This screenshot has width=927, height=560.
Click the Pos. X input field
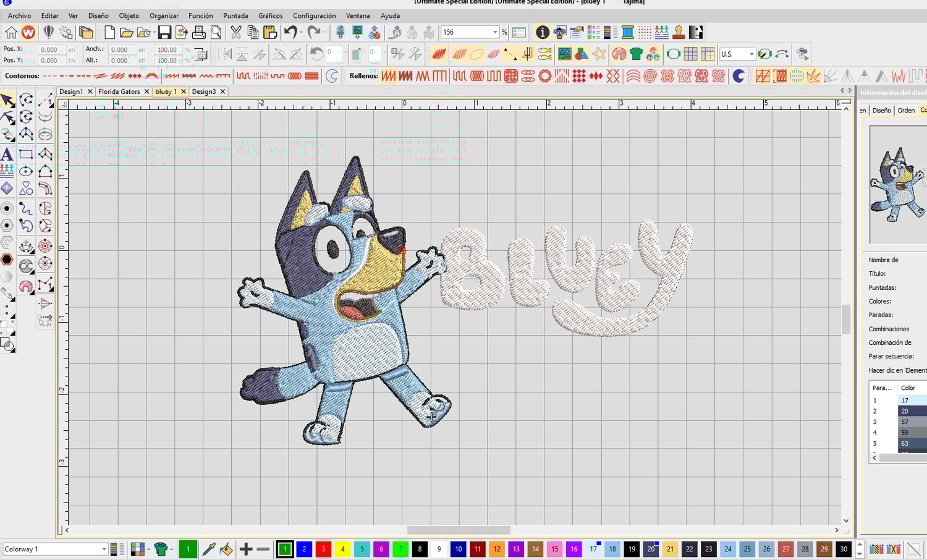tap(51, 49)
